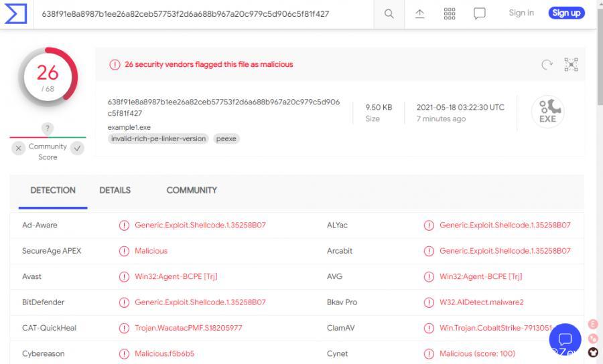
Task: Vote positive with community checkmark button
Action: (x=78, y=148)
